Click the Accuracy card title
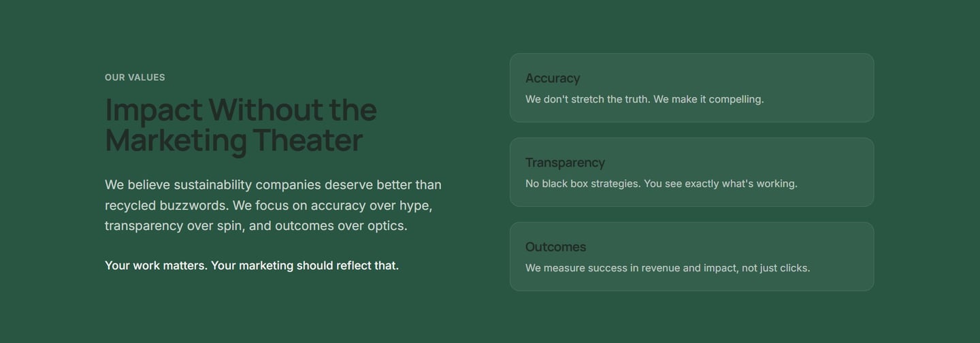This screenshot has width=980, height=343. [553, 78]
